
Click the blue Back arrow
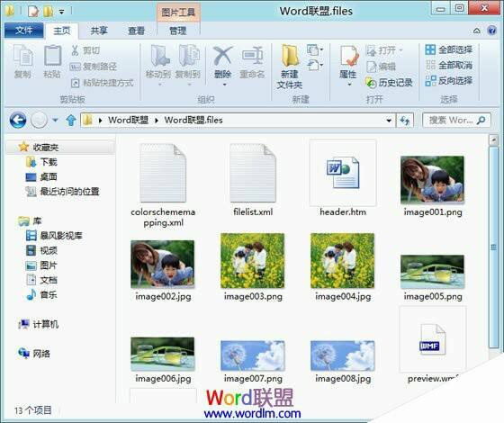coord(18,121)
